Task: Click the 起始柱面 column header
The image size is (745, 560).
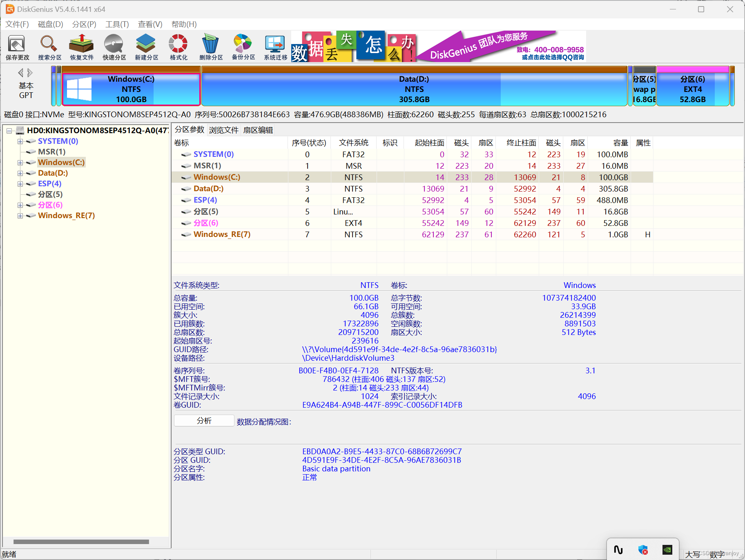Action: coord(425,143)
